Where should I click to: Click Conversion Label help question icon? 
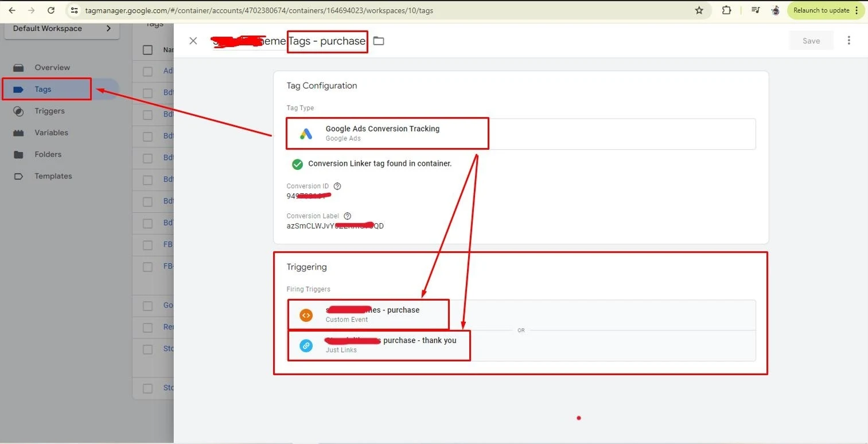tap(347, 216)
